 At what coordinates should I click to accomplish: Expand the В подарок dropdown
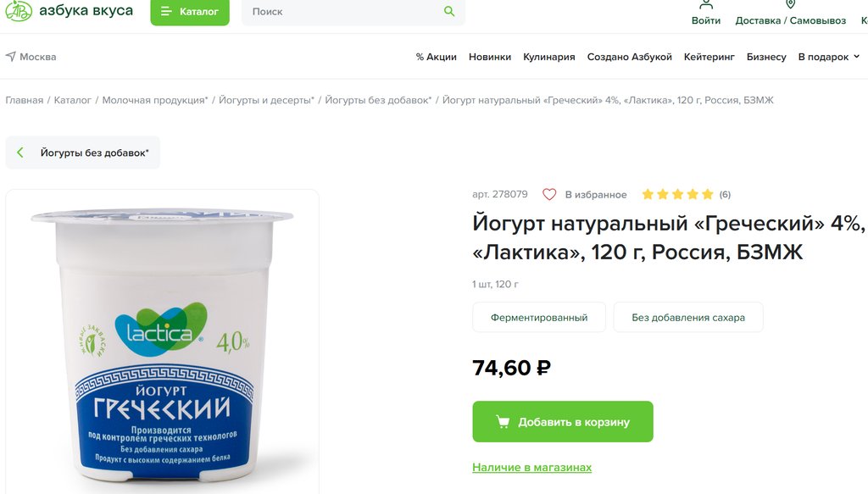(x=829, y=57)
